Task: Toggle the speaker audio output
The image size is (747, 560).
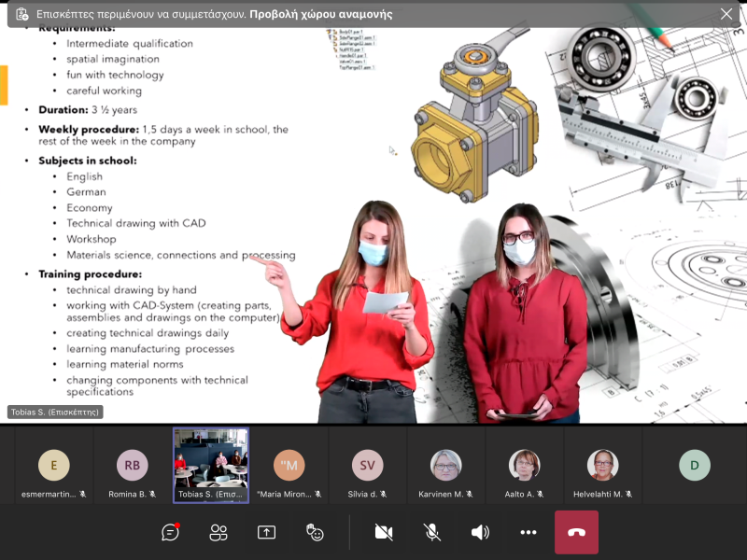Action: pos(480,532)
